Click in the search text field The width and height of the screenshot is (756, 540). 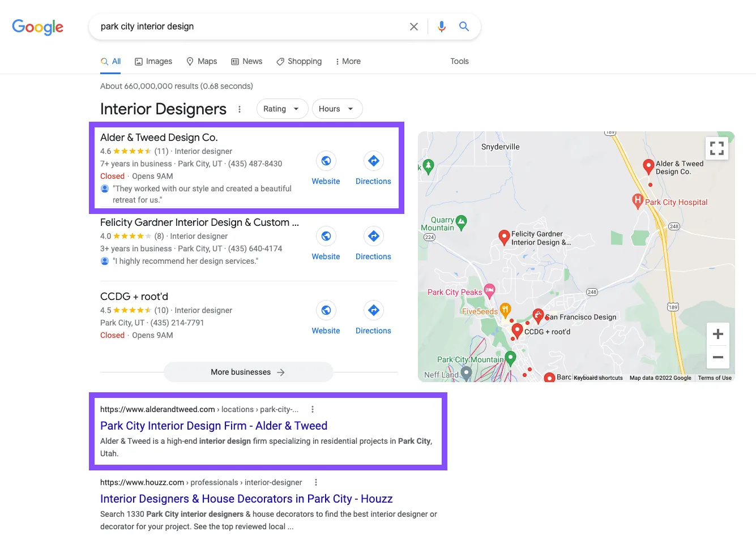tap(249, 27)
